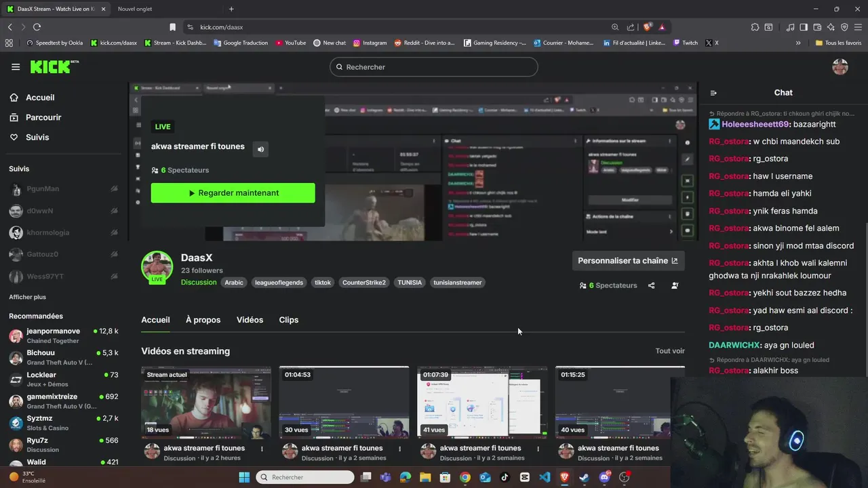This screenshot has width=868, height=488.
Task: Open the Stream actuel video thumbnail
Action: 206,403
